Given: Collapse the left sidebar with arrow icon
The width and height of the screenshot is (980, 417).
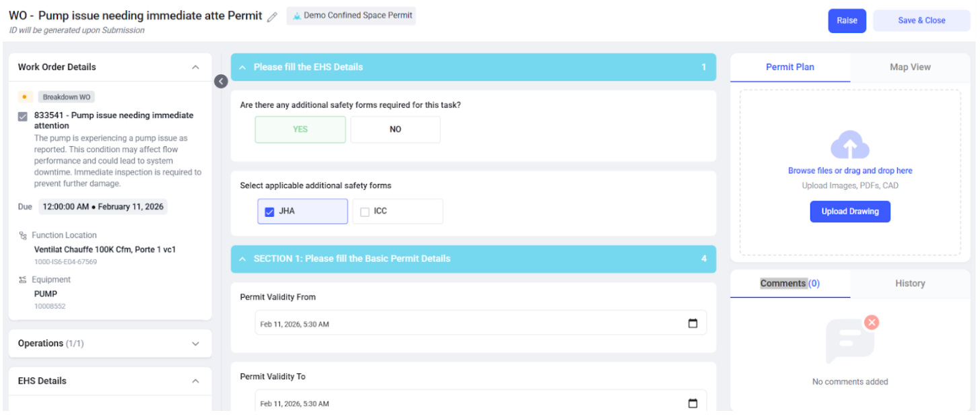Looking at the screenshot, I should coord(221,82).
